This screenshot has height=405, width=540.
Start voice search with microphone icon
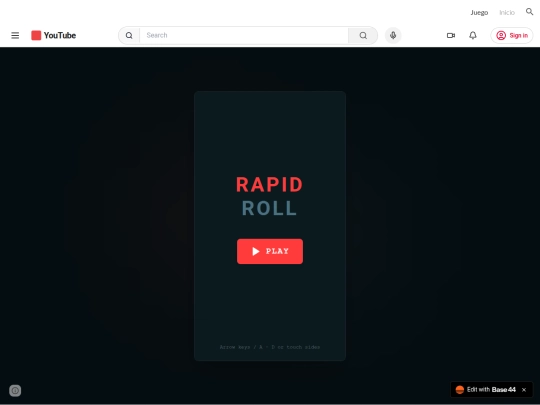click(393, 35)
